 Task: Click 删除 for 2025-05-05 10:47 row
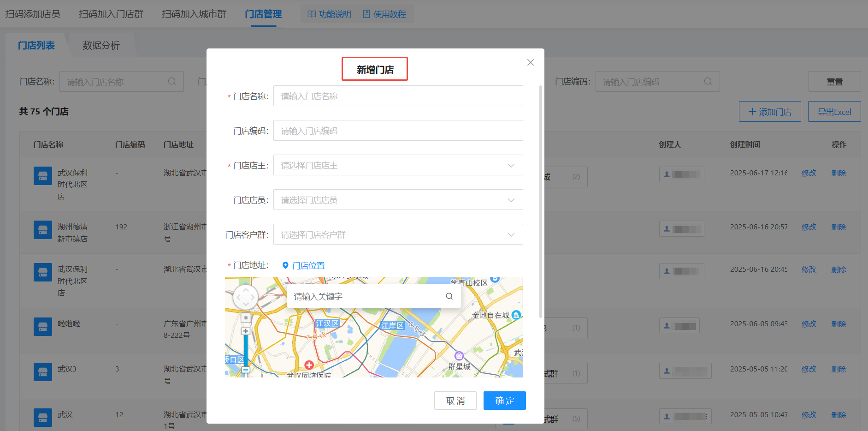click(839, 415)
